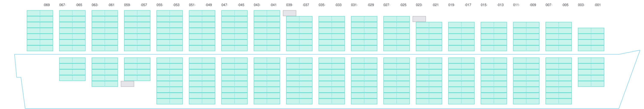Viewport: 644px width, 109px height.
Task: Select the on-deck block for bays 067-065
Action: pos(72,31)
